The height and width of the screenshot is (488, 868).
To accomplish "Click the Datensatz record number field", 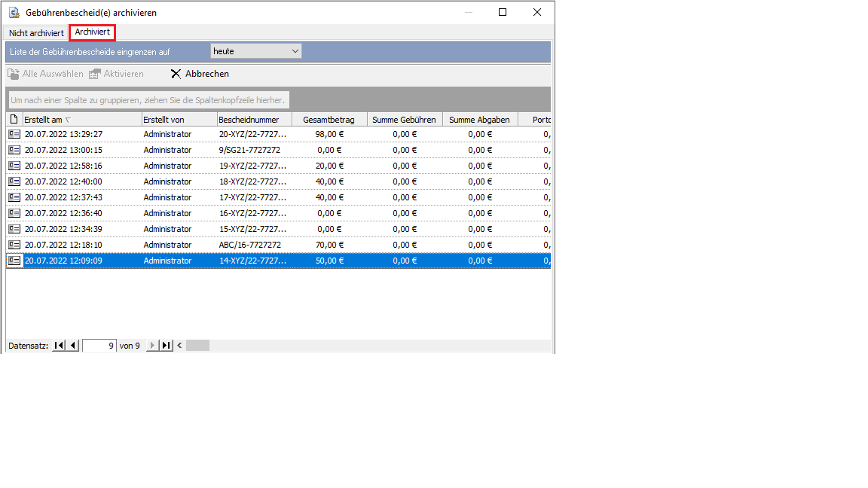I will (99, 346).
